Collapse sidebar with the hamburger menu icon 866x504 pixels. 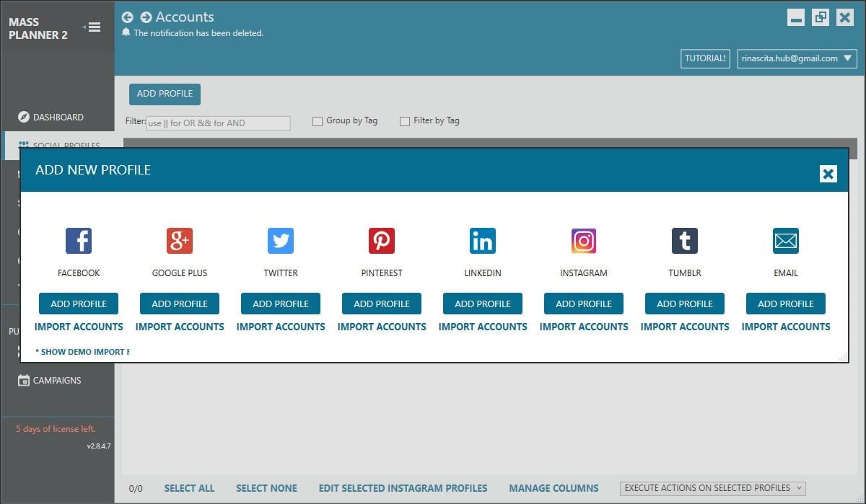(x=95, y=27)
